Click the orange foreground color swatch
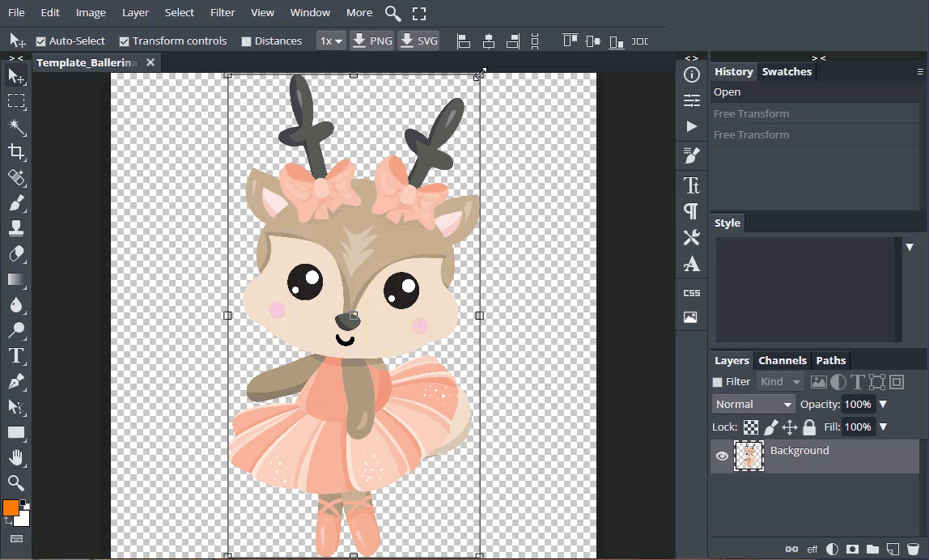The height and width of the screenshot is (560, 929). coord(11,507)
